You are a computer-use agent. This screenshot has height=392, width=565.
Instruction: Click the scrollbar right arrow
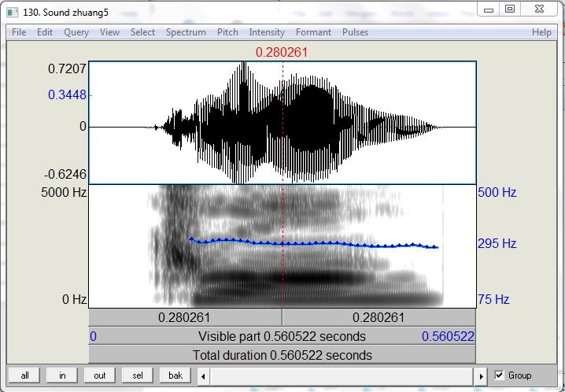[x=481, y=376]
